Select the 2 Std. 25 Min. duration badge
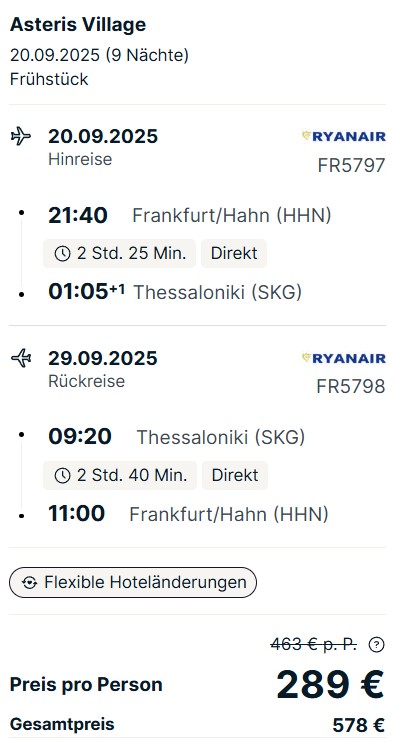 (x=120, y=253)
